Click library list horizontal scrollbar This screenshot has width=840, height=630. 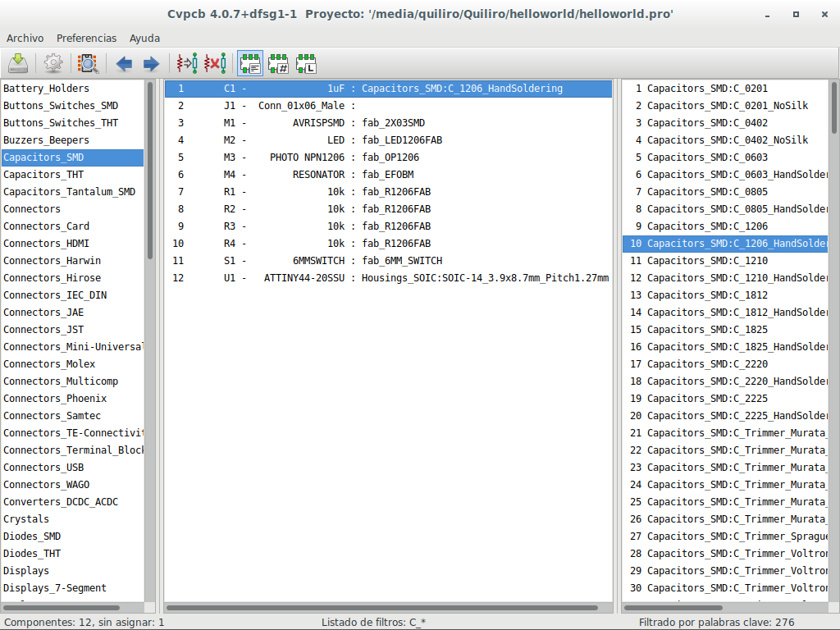(x=62, y=608)
